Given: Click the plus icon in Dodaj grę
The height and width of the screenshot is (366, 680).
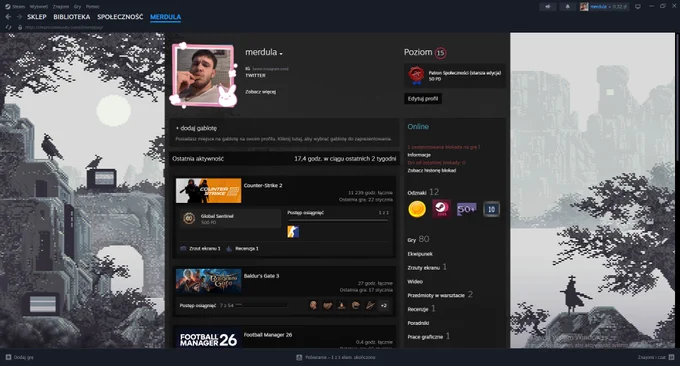Looking at the screenshot, I should (x=8, y=357).
